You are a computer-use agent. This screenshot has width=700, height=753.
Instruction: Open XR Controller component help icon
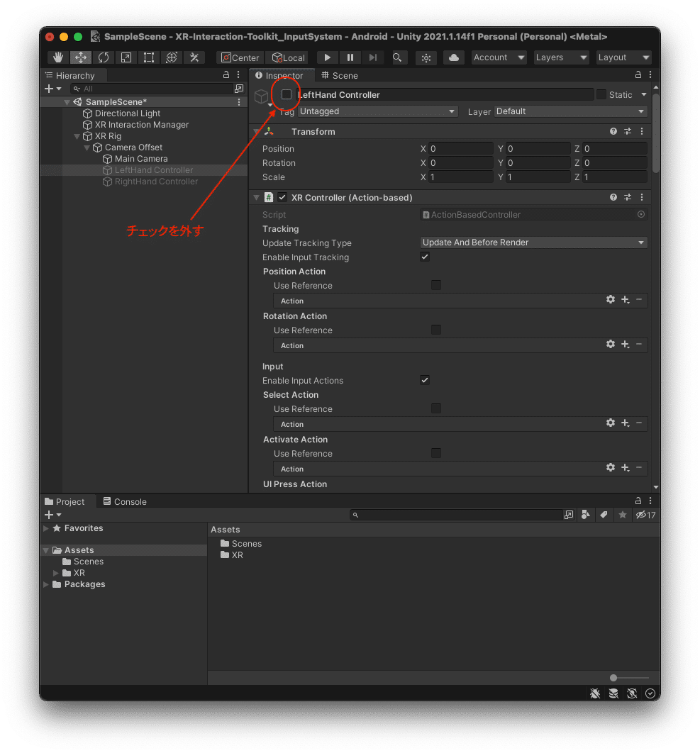point(613,197)
